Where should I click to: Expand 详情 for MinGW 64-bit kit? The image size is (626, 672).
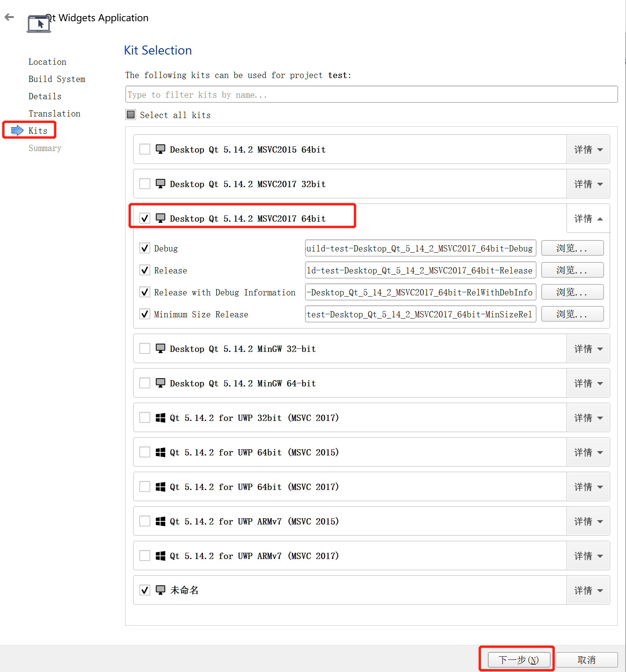point(588,383)
